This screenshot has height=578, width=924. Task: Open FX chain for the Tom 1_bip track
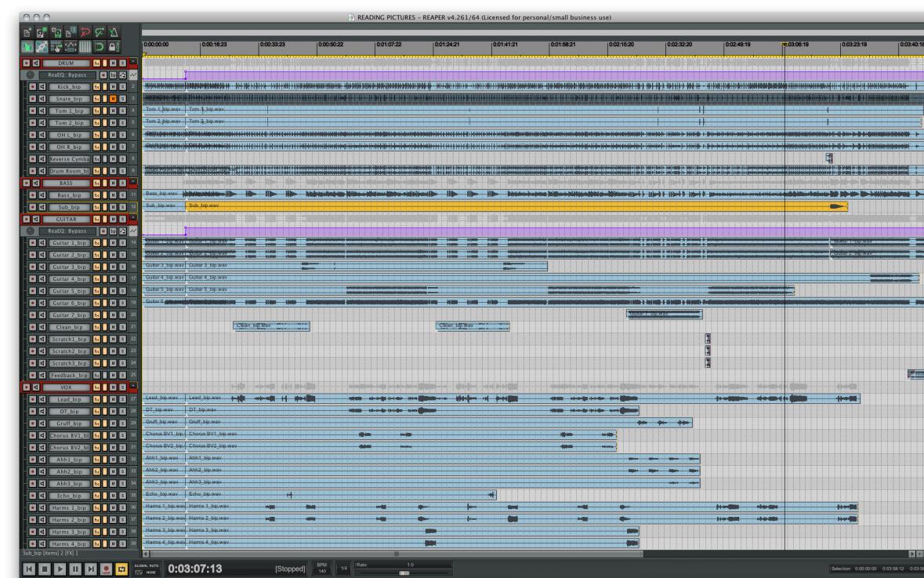pos(96,111)
